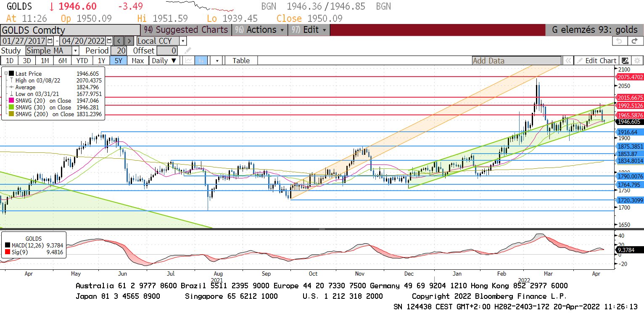644x319 pixels.
Task: Click the Average marker icon in legend
Action: click(x=11, y=87)
